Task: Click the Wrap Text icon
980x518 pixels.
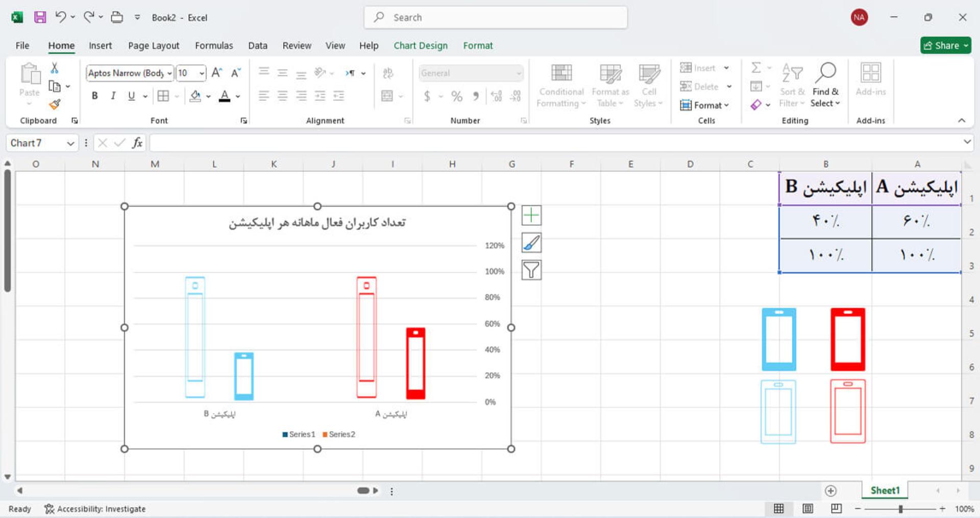Action: 388,73
